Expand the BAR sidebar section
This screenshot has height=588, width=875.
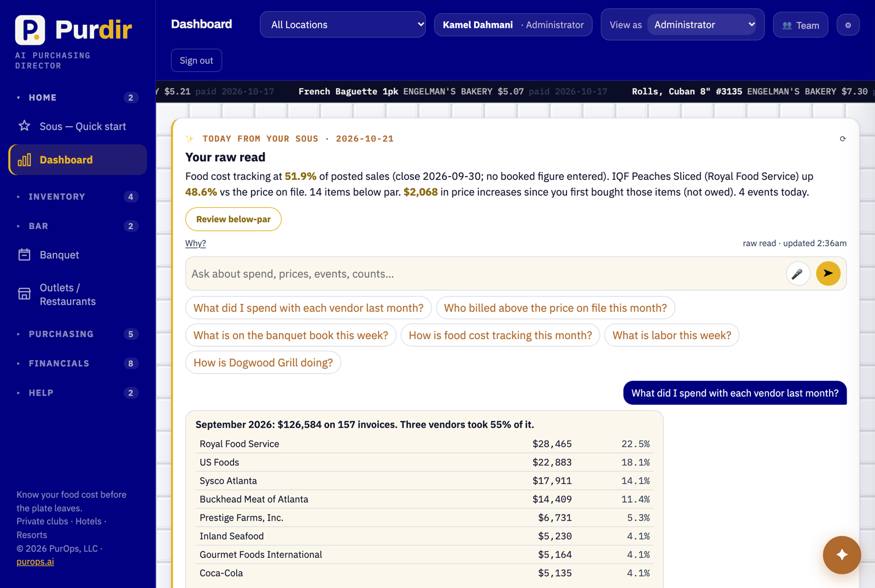[78, 226]
